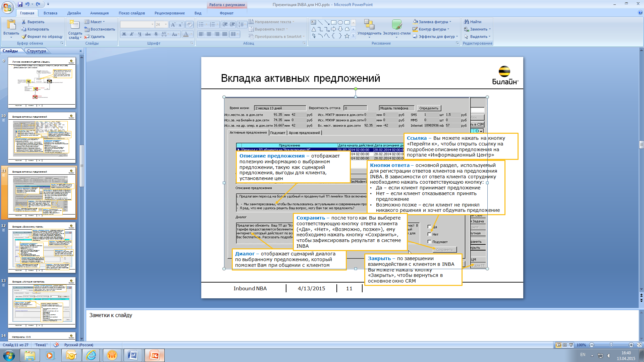
Task: Click the Office button orb
Action: click(x=7, y=7)
